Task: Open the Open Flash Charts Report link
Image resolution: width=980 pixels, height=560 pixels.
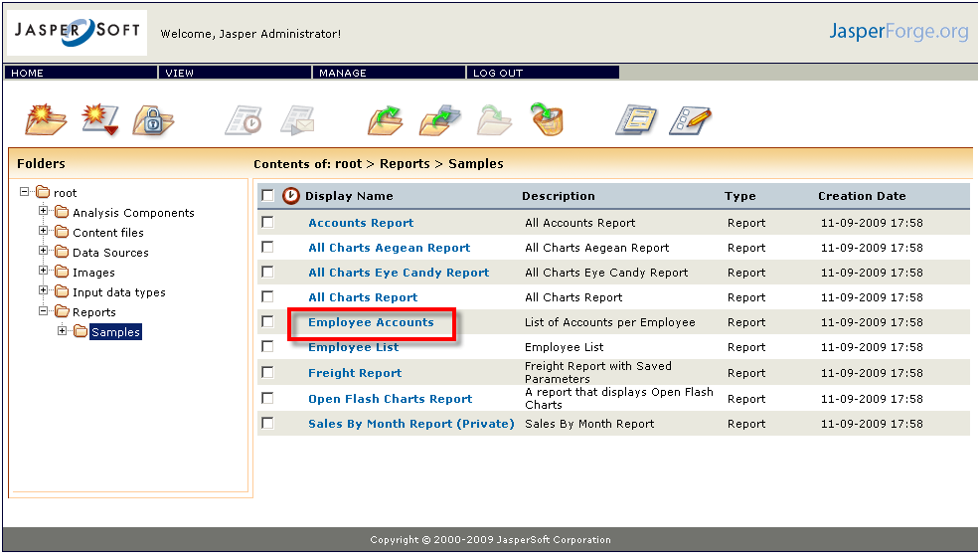Action: (x=390, y=399)
